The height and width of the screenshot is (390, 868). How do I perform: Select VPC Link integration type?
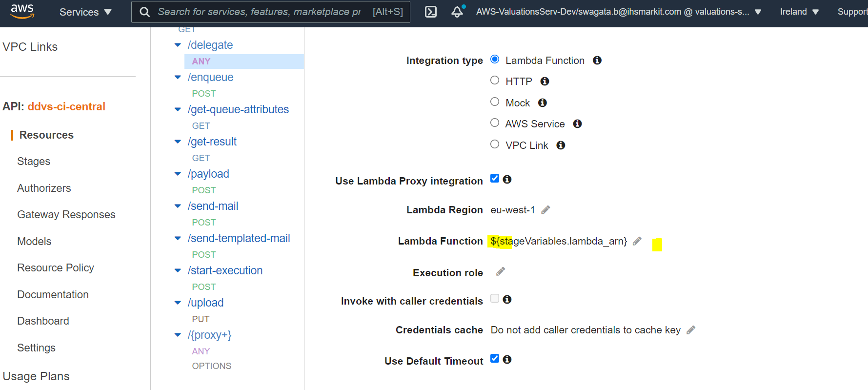pyautogui.click(x=495, y=144)
